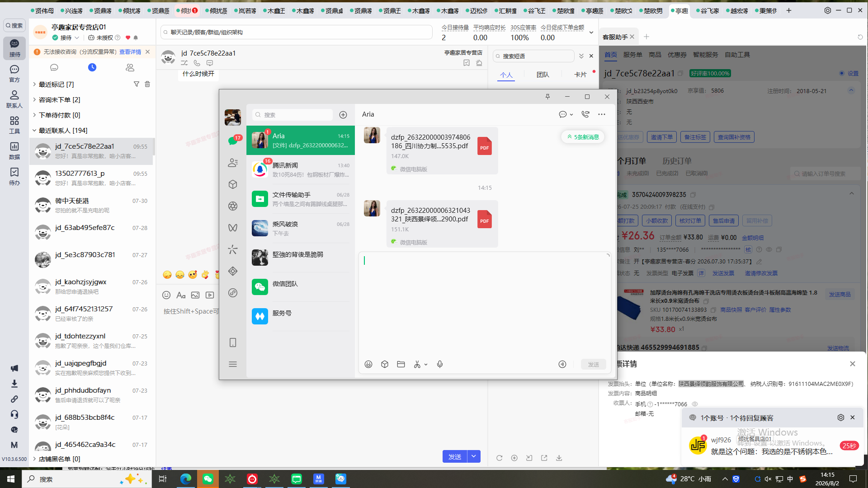This screenshot has height=488, width=868.
Task: Open the jd_kaohzjsyjgwx contact conversation
Action: [x=92, y=286]
